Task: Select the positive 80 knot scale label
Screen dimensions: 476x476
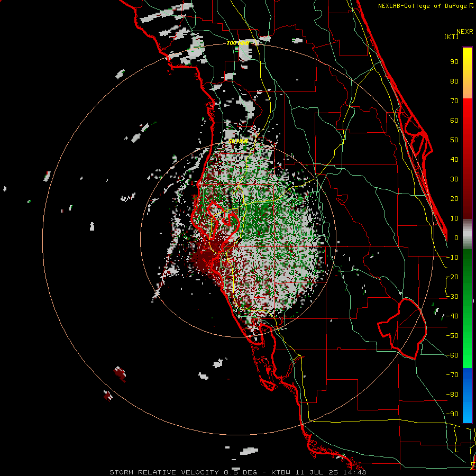Action: click(x=454, y=81)
